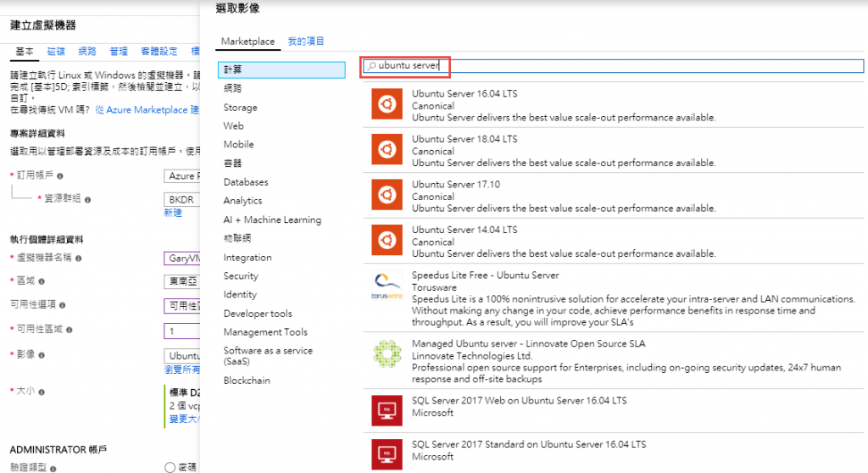The width and height of the screenshot is (868, 473).
Task: Select the Mobile category
Action: click(238, 144)
